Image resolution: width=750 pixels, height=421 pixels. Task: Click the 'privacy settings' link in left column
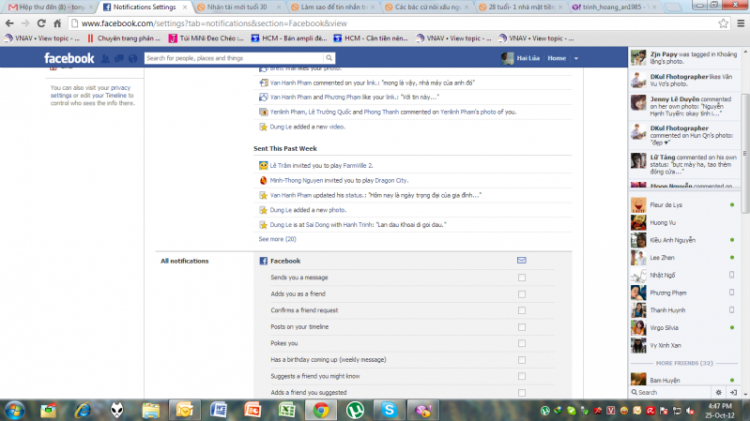pos(90,91)
